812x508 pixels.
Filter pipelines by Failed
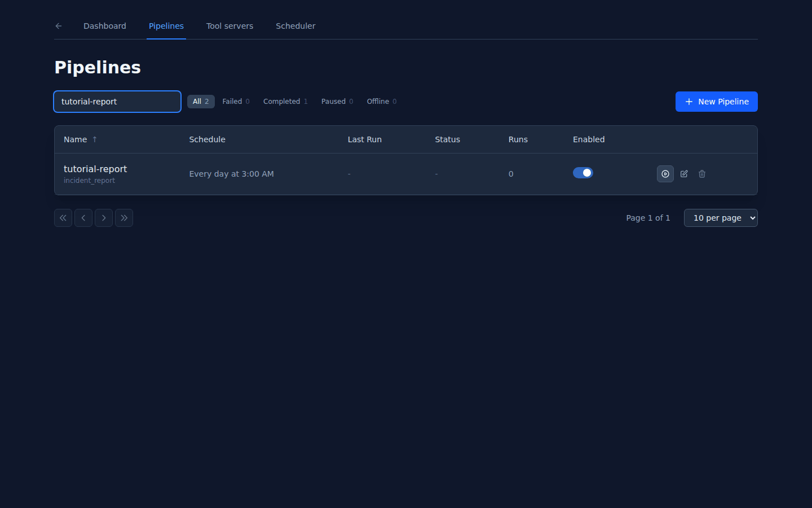236,102
